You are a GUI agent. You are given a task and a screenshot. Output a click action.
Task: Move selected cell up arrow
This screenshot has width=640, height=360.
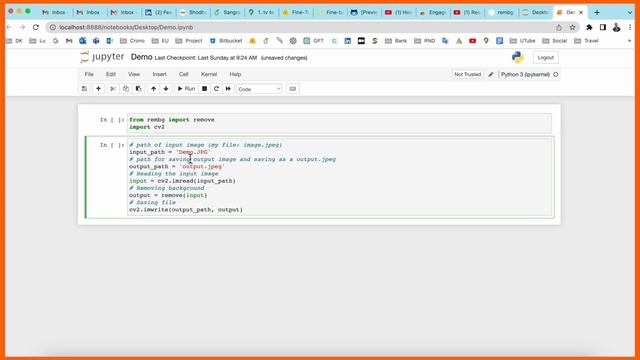tap(153, 89)
